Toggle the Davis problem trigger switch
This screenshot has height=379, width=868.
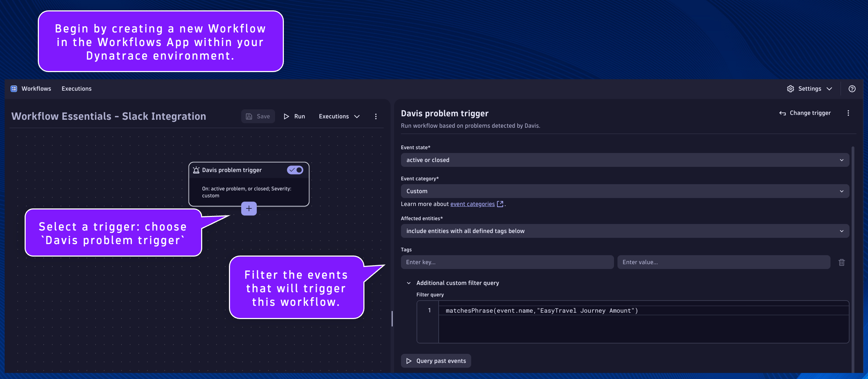pos(295,170)
